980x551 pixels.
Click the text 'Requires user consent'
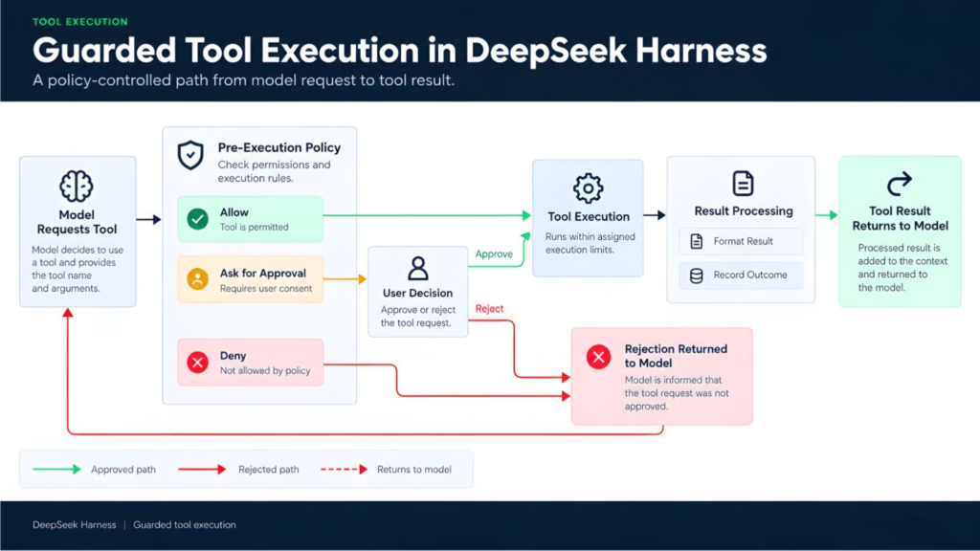click(x=266, y=289)
